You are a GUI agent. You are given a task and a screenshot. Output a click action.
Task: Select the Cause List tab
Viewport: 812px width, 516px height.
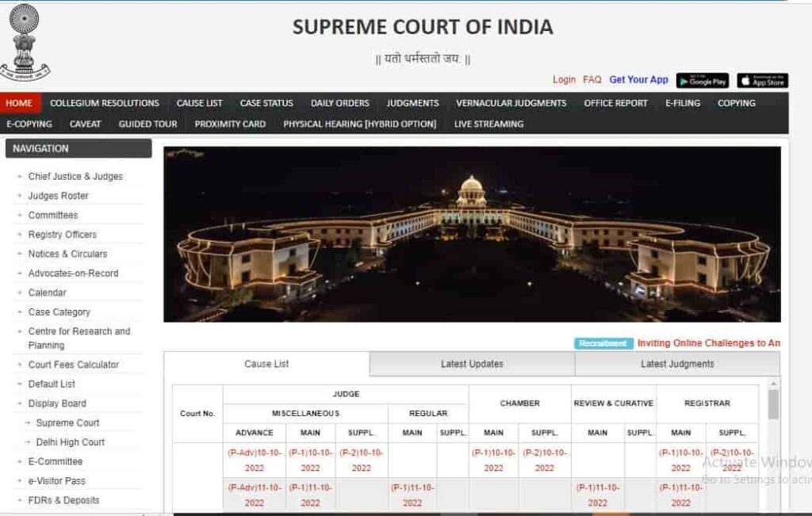point(266,364)
